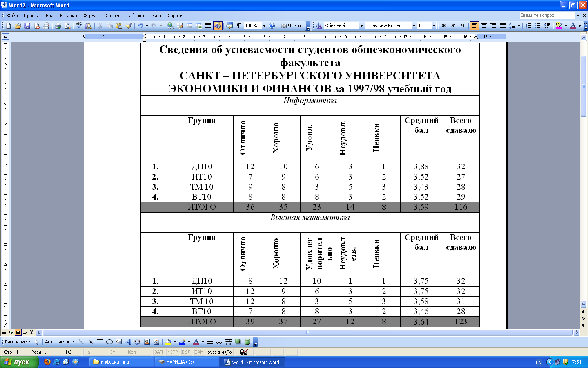Insert Clip Art
Viewport: 588px width, 368px height.
[147, 342]
